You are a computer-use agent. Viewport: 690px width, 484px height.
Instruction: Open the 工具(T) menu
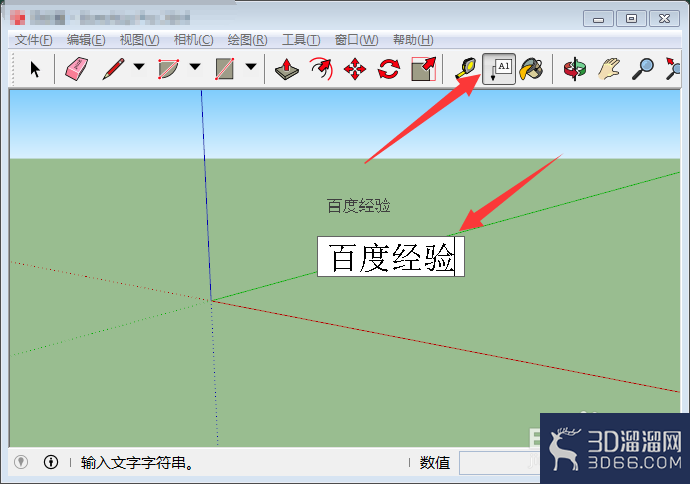[301, 40]
